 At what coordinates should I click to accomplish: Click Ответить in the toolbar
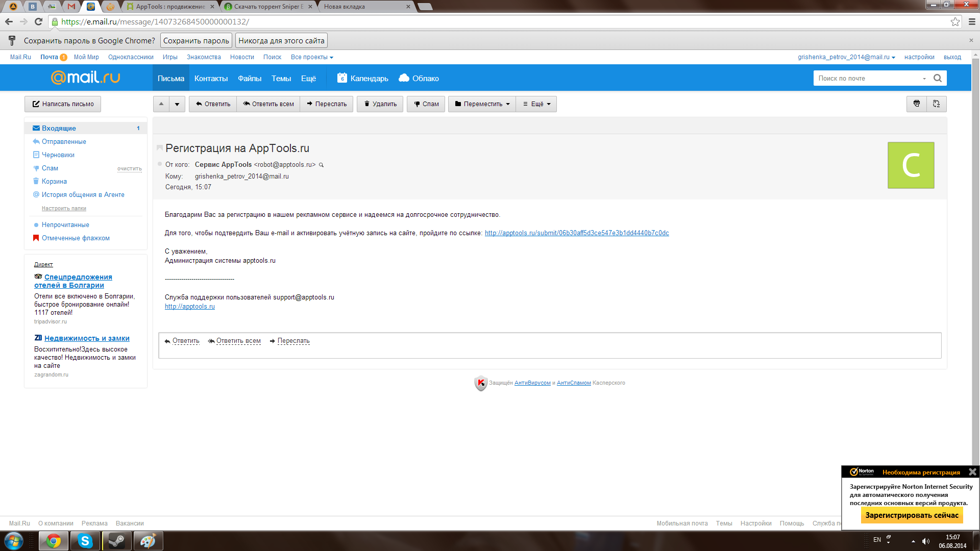click(213, 104)
